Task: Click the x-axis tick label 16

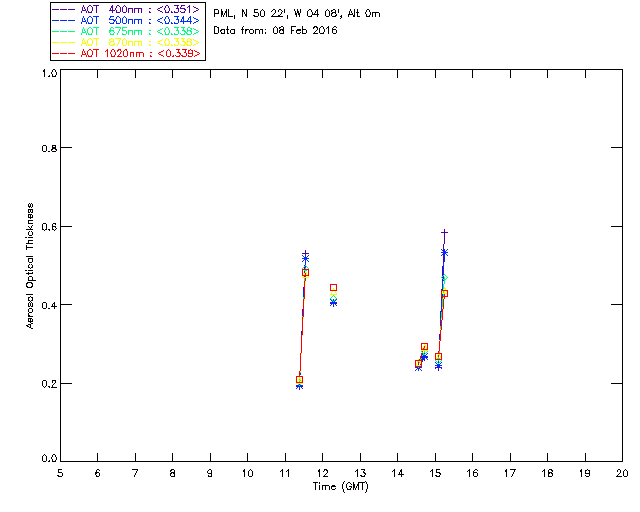Action: (473, 473)
